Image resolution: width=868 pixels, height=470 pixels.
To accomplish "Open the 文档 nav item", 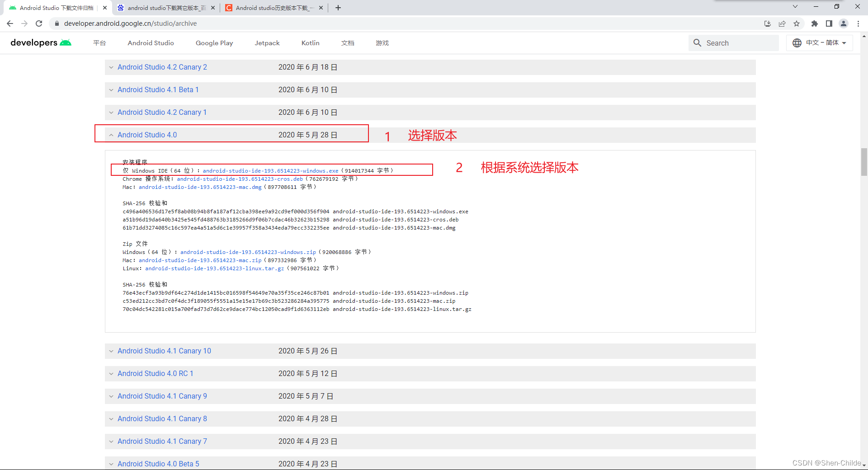I will point(348,43).
